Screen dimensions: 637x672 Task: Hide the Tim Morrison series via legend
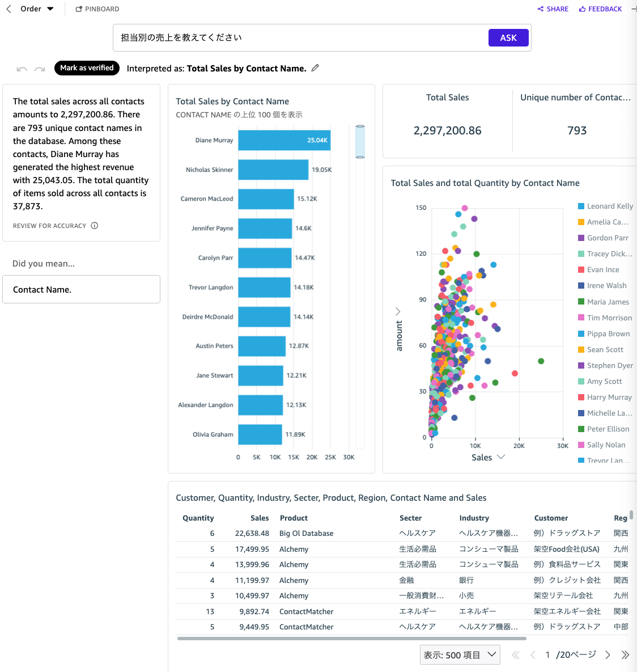click(609, 318)
